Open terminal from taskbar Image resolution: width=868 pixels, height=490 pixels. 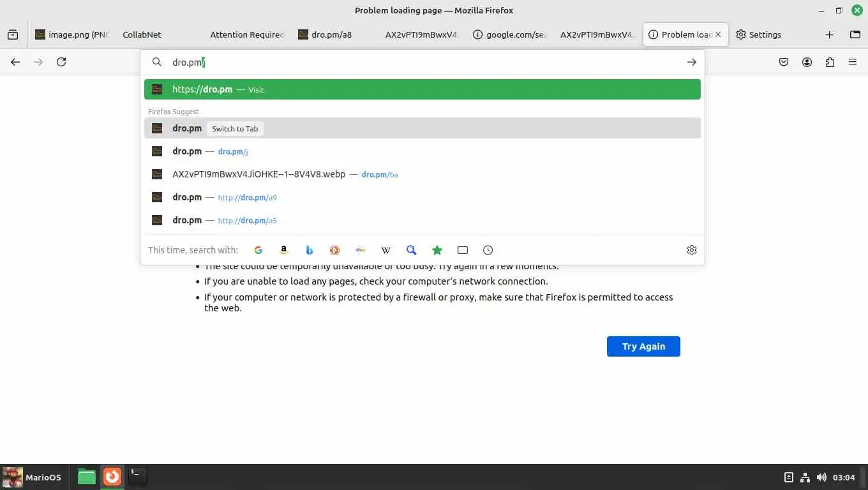[138, 477]
